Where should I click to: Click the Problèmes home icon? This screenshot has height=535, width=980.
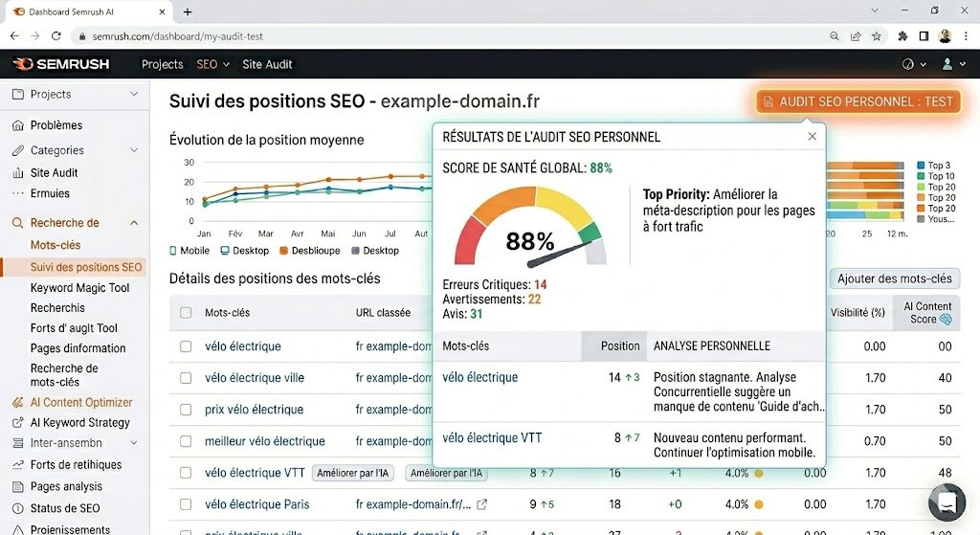18,125
